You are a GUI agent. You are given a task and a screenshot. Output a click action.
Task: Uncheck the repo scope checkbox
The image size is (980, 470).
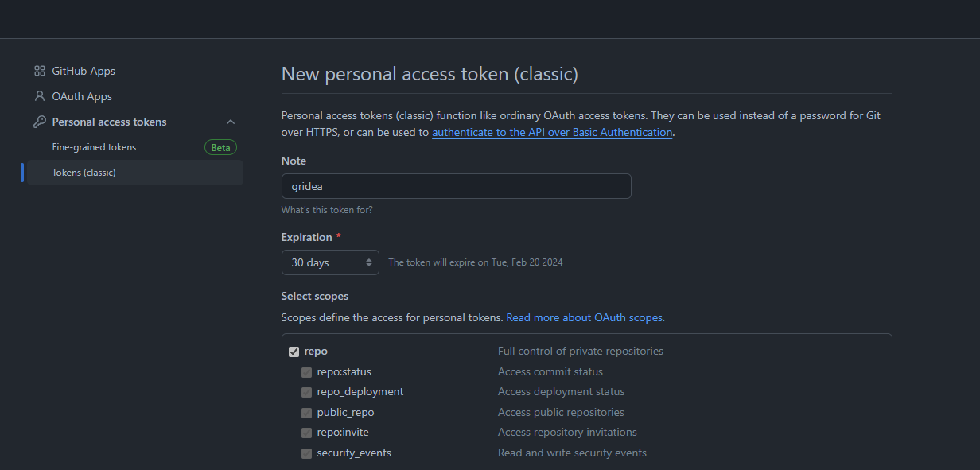(294, 352)
